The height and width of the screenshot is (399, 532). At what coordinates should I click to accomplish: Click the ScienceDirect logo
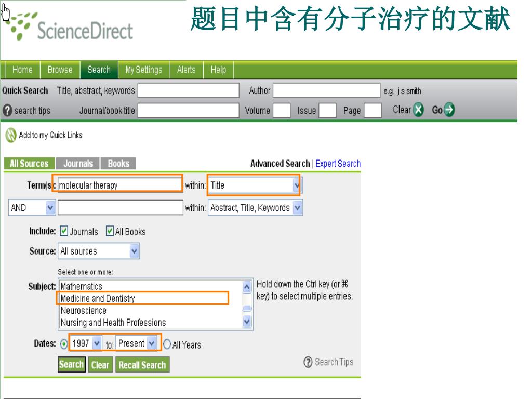(70, 27)
